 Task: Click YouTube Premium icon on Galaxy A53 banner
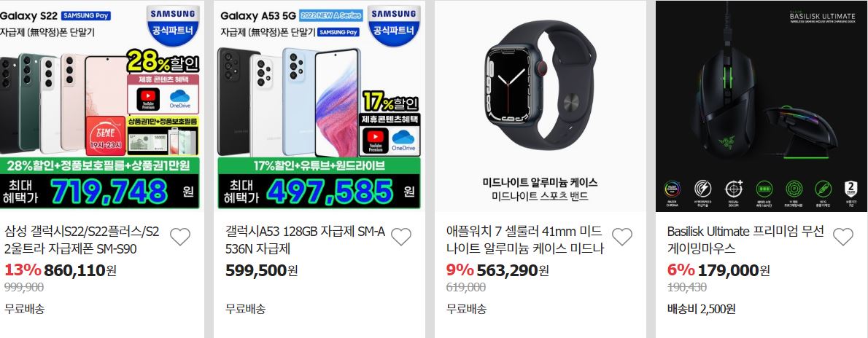(x=377, y=141)
